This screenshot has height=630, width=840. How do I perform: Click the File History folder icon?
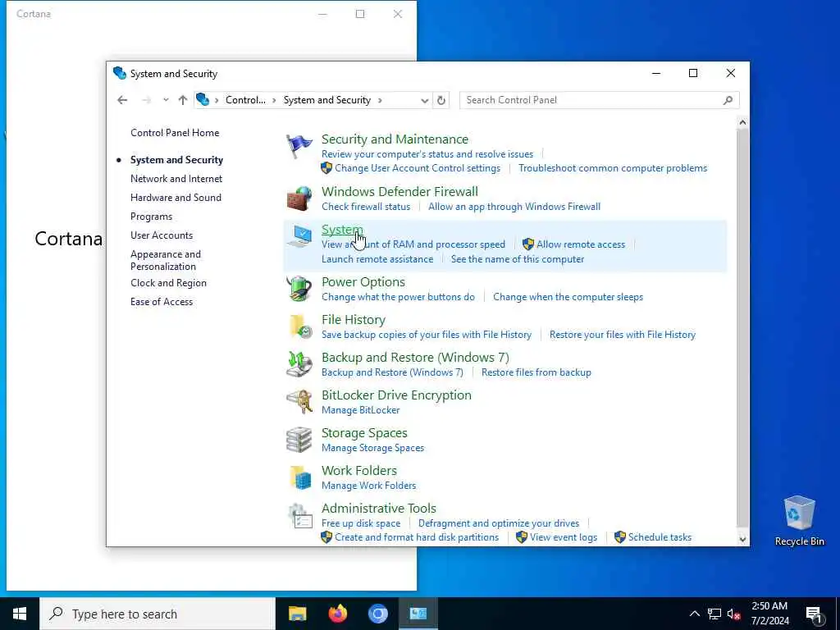point(300,326)
